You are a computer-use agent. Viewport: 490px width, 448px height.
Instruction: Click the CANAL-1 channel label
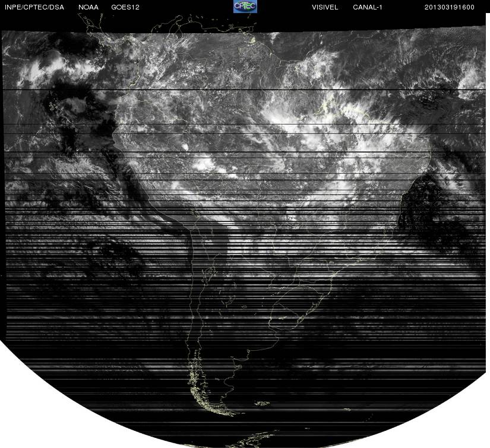click(368, 7)
